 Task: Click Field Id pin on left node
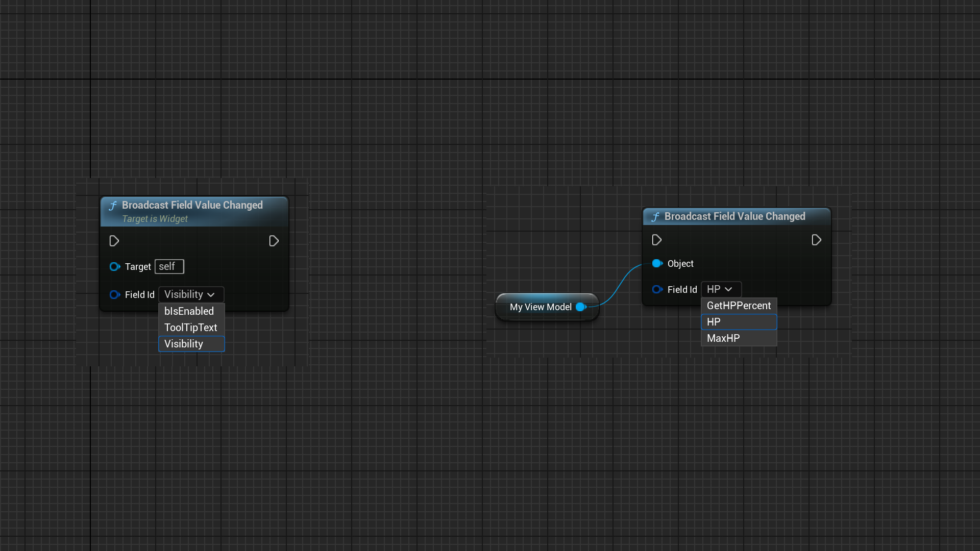tap(114, 294)
